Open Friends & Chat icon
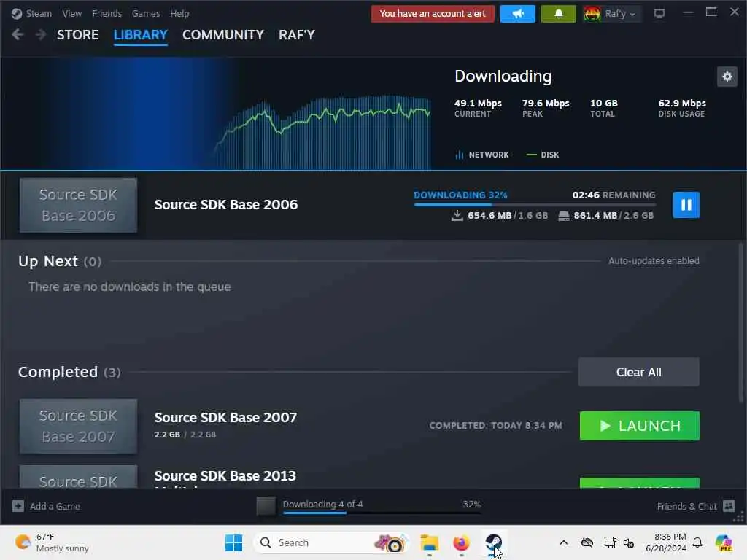 tap(729, 506)
